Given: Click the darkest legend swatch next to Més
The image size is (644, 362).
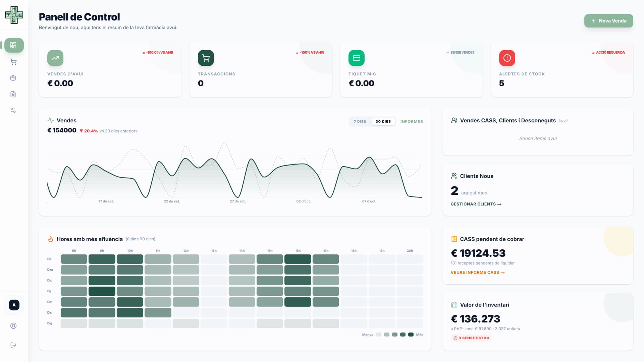Looking at the screenshot, I should [x=411, y=335].
